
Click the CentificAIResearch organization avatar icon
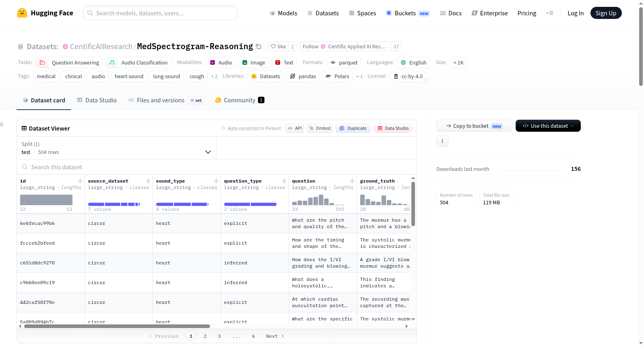pyautogui.click(x=65, y=47)
